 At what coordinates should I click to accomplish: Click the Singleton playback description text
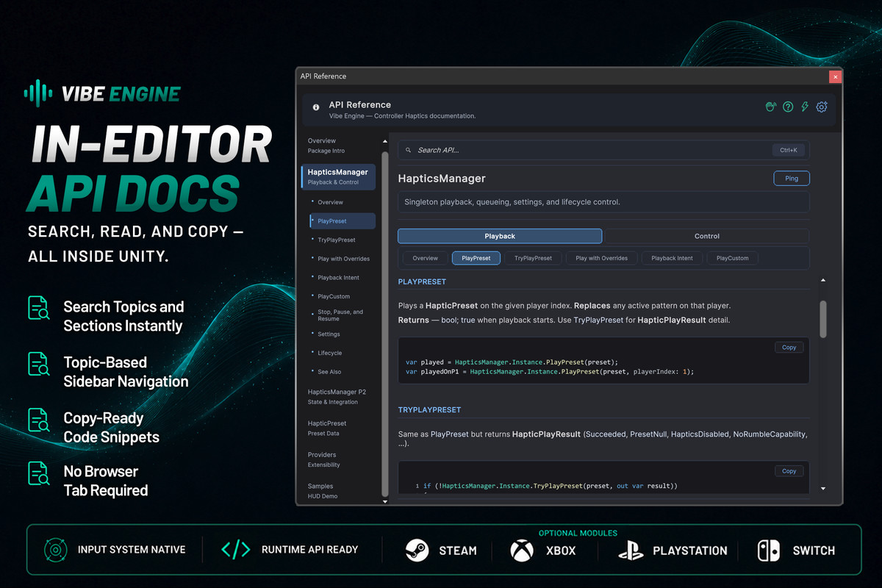[513, 202]
